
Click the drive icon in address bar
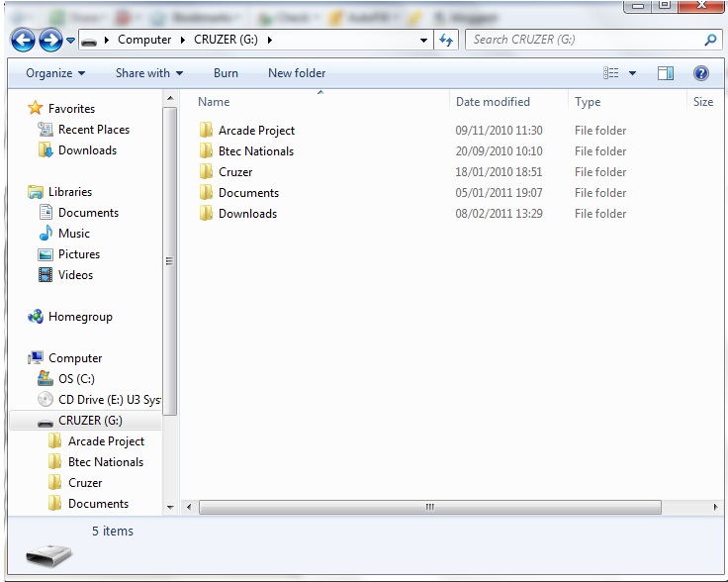[89, 42]
